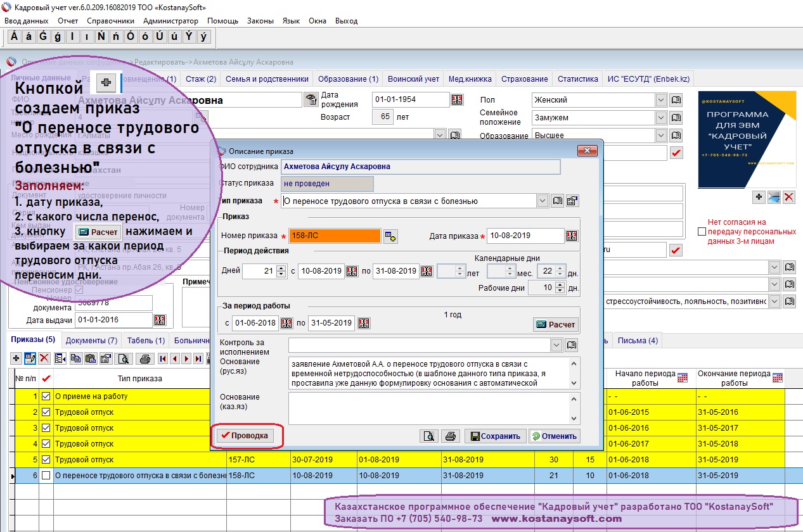Open Ввод данных menu

[27, 21]
